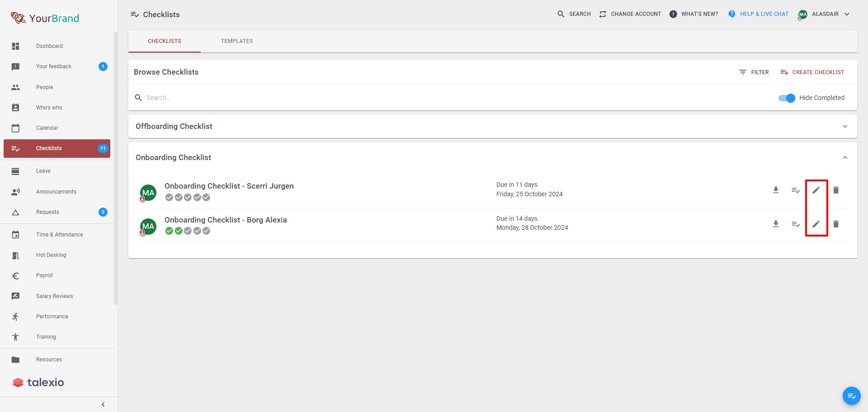Open Onboarding Checklist - Borg Alexia
Viewport: 868px width, 412px height.
point(226,220)
